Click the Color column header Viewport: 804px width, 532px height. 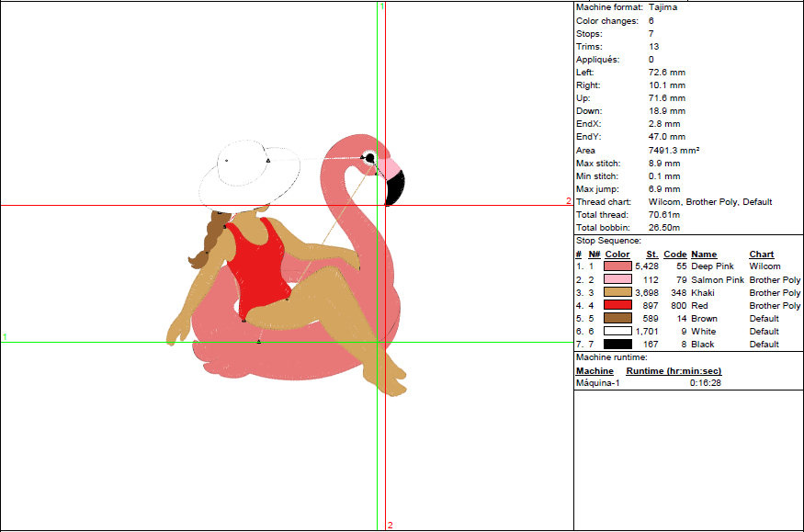(x=617, y=255)
